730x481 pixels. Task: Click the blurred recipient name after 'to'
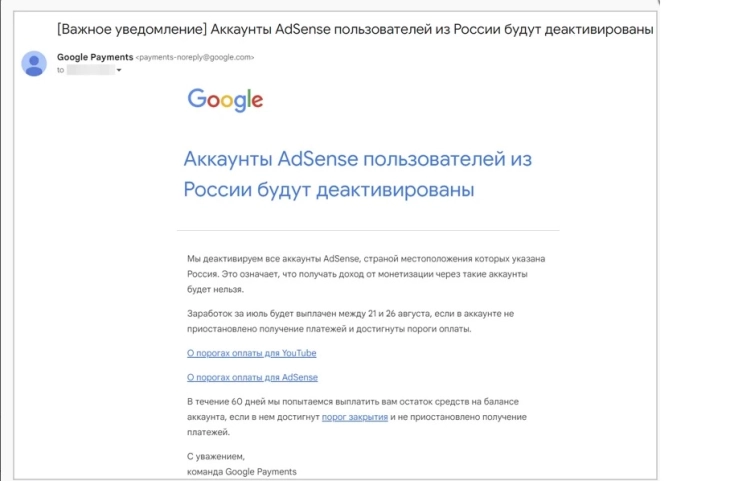point(91,70)
